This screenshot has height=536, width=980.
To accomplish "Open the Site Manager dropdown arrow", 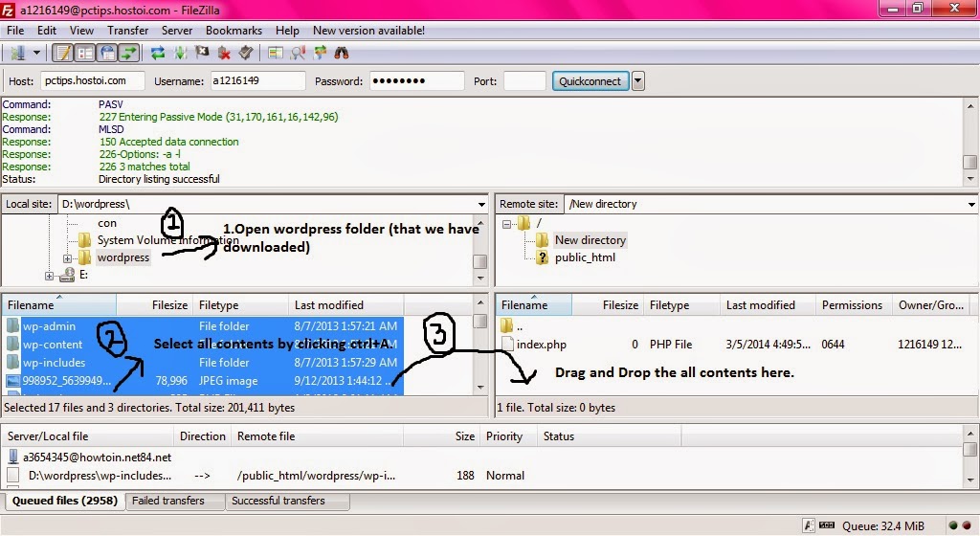I will pyautogui.click(x=36, y=53).
